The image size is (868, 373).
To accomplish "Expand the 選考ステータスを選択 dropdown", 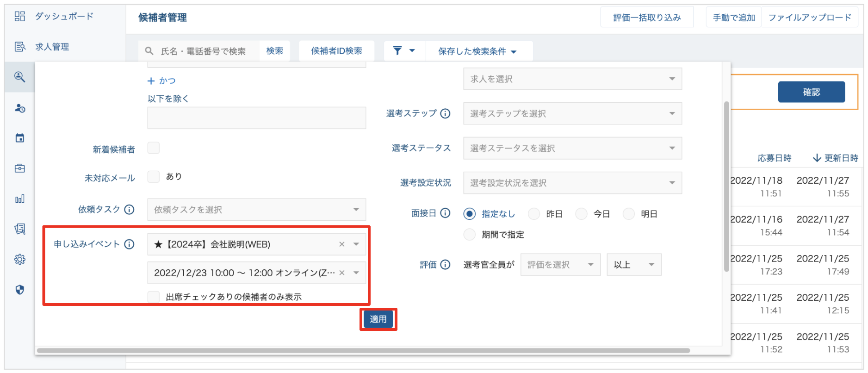I will [x=572, y=148].
